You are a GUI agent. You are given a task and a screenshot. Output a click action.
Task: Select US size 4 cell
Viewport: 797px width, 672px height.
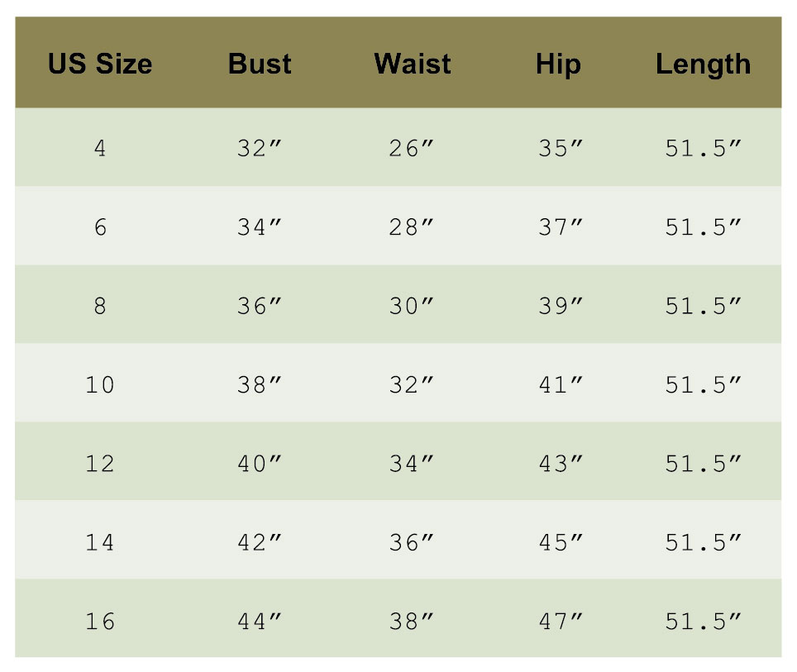point(100,149)
